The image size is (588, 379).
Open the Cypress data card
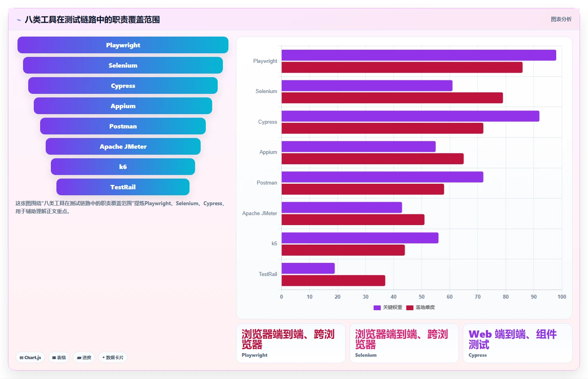pyautogui.click(x=518, y=343)
